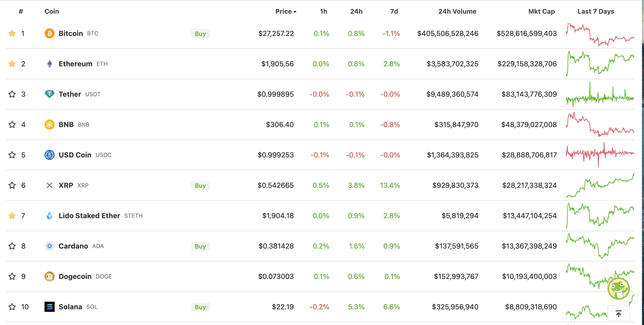
Task: Click the Ethereum diamond icon
Action: 50,64
